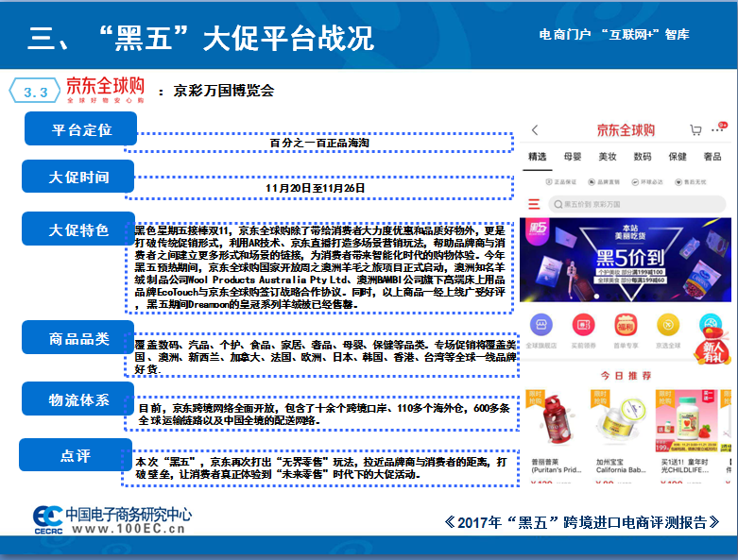The image size is (738, 560).
Task: Select the 精选 tab
Action: pyautogui.click(x=537, y=157)
